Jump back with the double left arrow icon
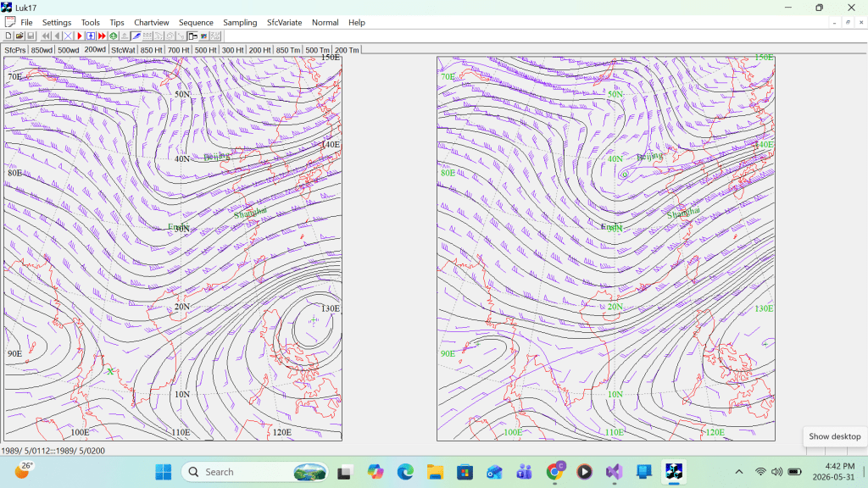This screenshot has height=488, width=868. [x=46, y=36]
